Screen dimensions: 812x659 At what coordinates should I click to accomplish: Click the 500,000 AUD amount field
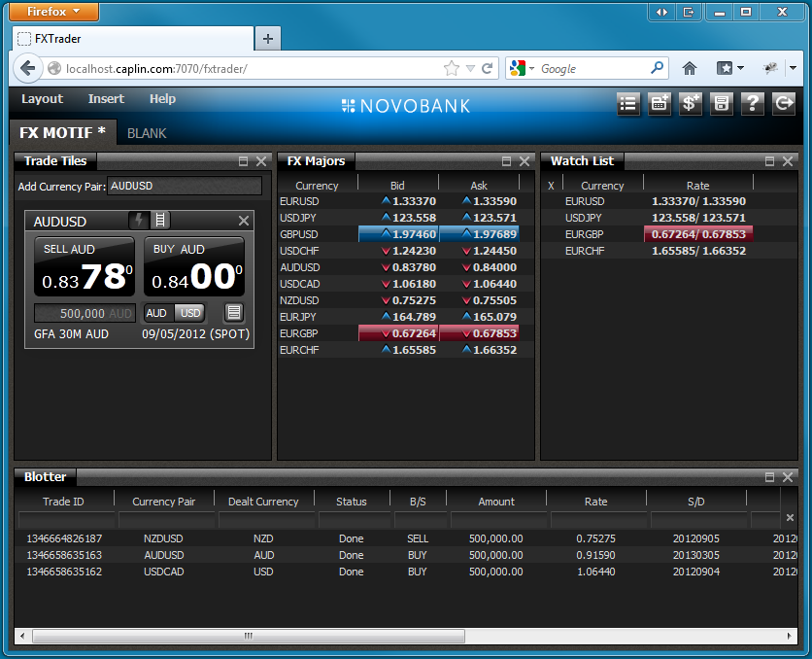point(85,313)
